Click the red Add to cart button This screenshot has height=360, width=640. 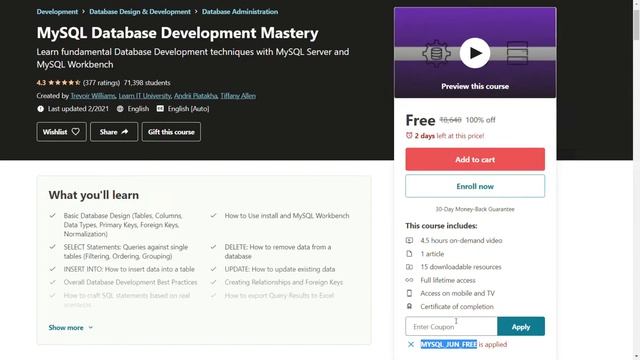coord(475,159)
